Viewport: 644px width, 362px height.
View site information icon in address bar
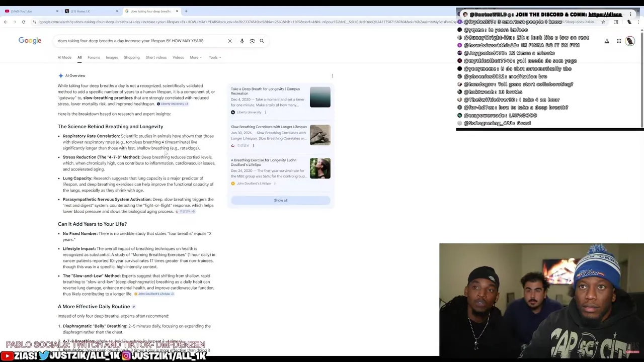34,22
